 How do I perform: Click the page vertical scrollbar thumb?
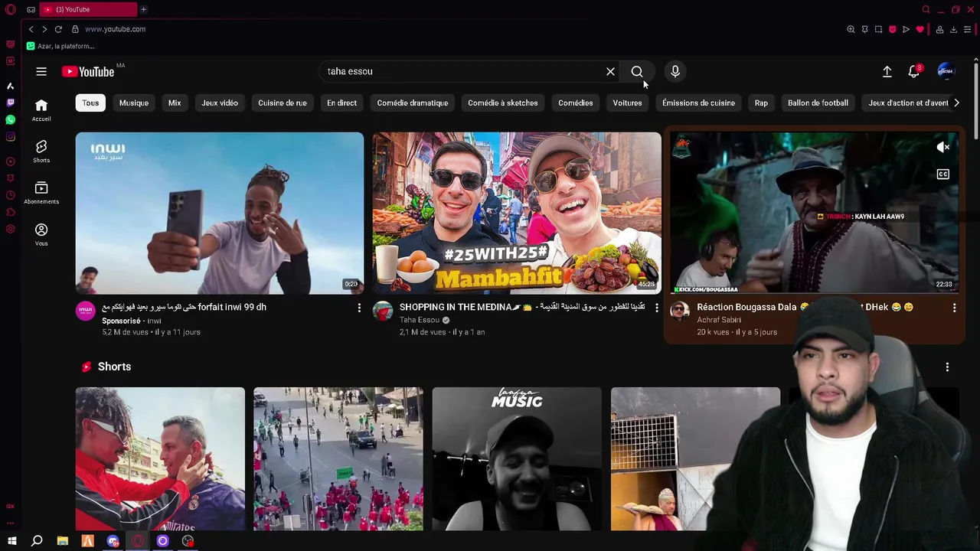pos(975,99)
